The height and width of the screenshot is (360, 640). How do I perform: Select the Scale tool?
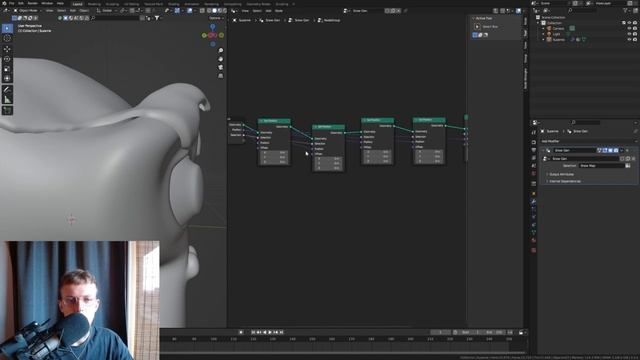[7, 69]
